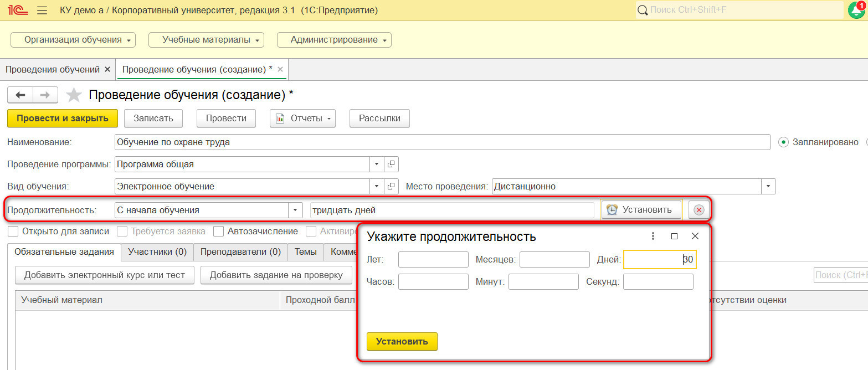
Task: Open Участники (0) tab
Action: pyautogui.click(x=157, y=251)
